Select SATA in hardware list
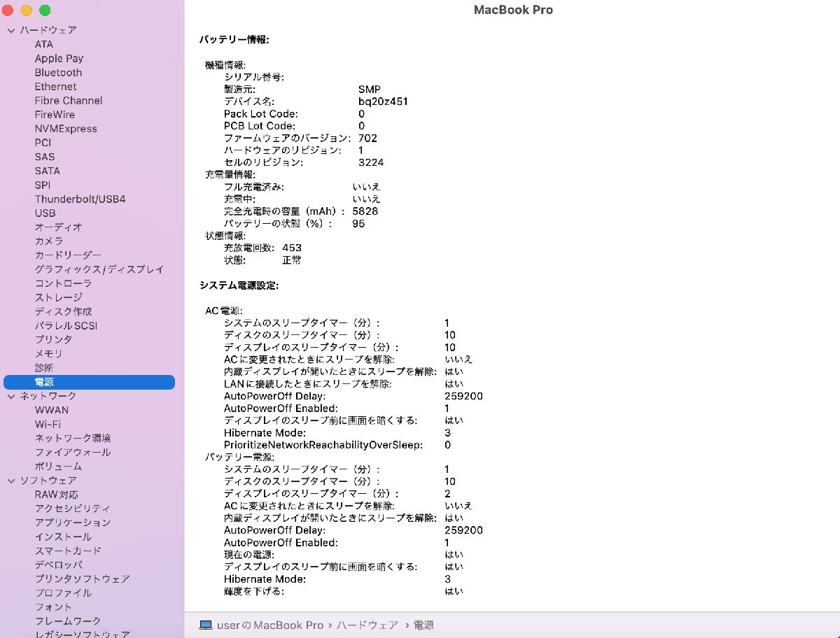 (x=48, y=171)
